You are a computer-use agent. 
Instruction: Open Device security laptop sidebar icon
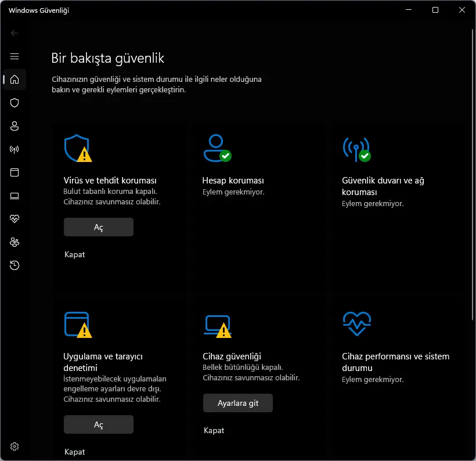tap(15, 196)
